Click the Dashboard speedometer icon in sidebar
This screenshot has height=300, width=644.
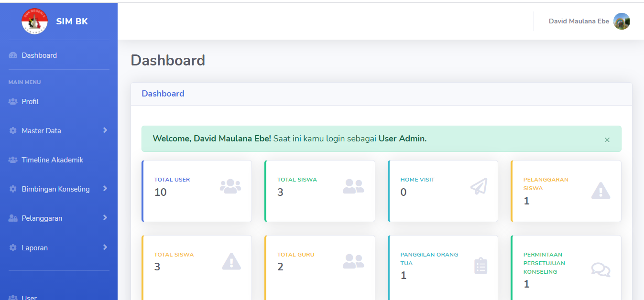point(13,55)
